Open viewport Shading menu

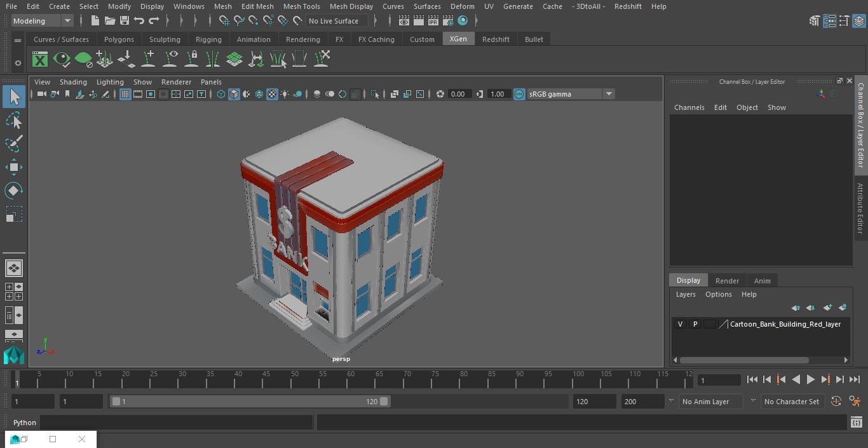(x=73, y=82)
